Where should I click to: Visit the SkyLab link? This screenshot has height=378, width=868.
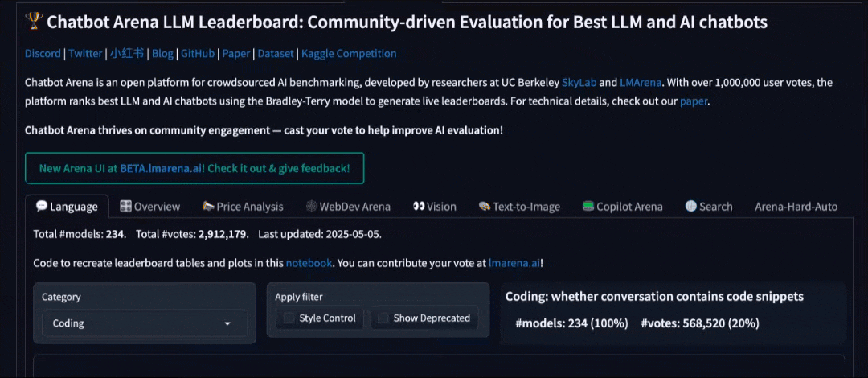579,83
